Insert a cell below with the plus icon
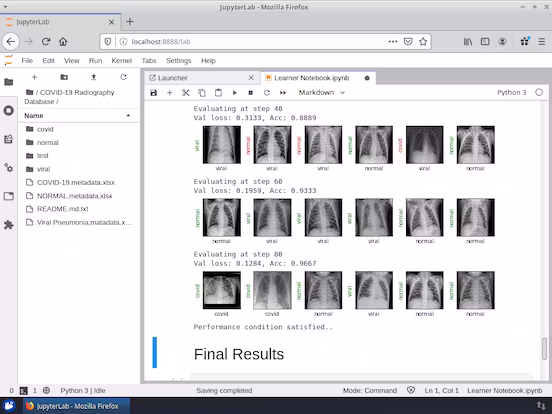This screenshot has height=414, width=552. (170, 93)
